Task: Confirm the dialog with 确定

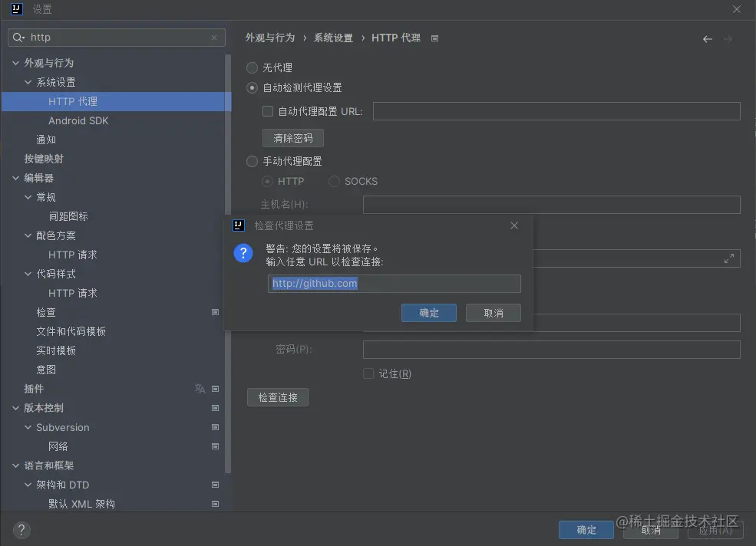Action: pyautogui.click(x=428, y=313)
